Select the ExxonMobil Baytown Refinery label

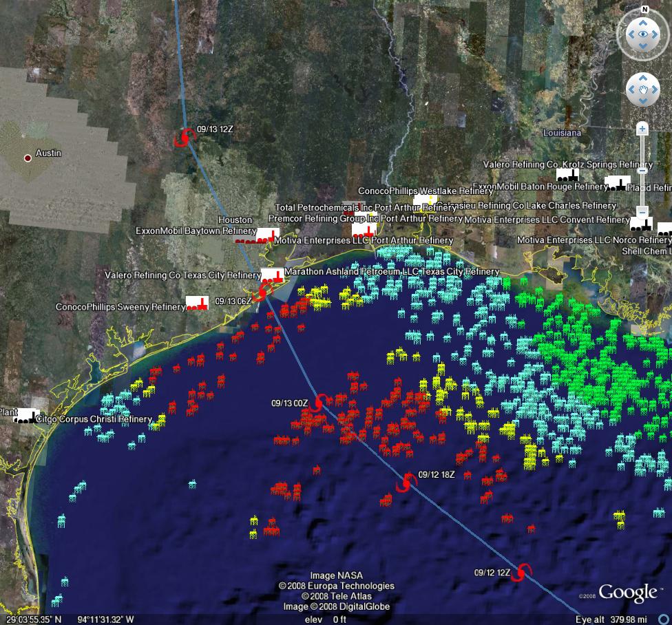(196, 231)
